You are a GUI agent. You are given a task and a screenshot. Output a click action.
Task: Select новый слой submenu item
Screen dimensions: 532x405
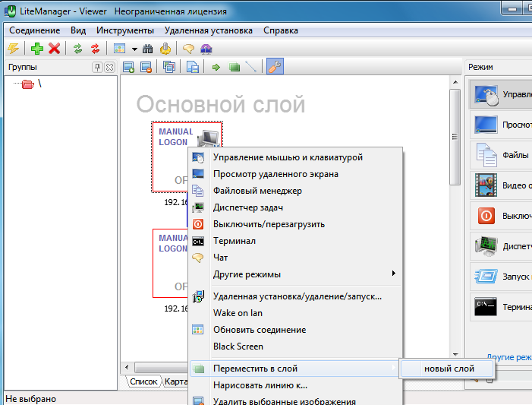447,369
